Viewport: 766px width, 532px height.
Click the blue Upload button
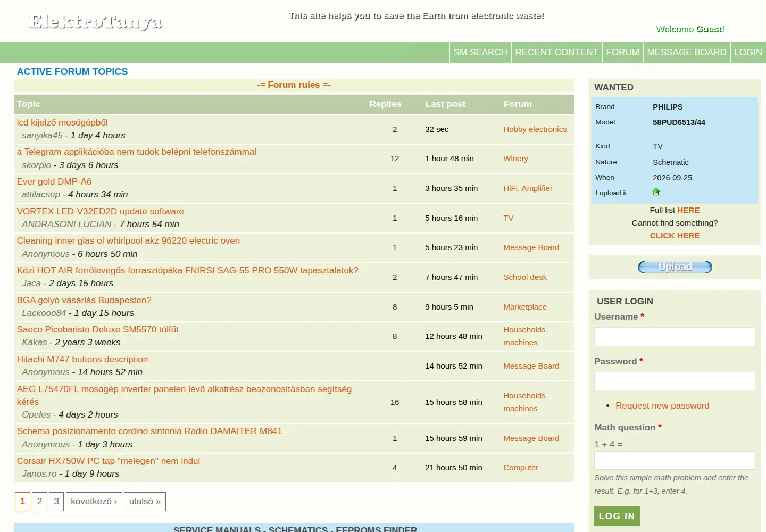click(675, 267)
